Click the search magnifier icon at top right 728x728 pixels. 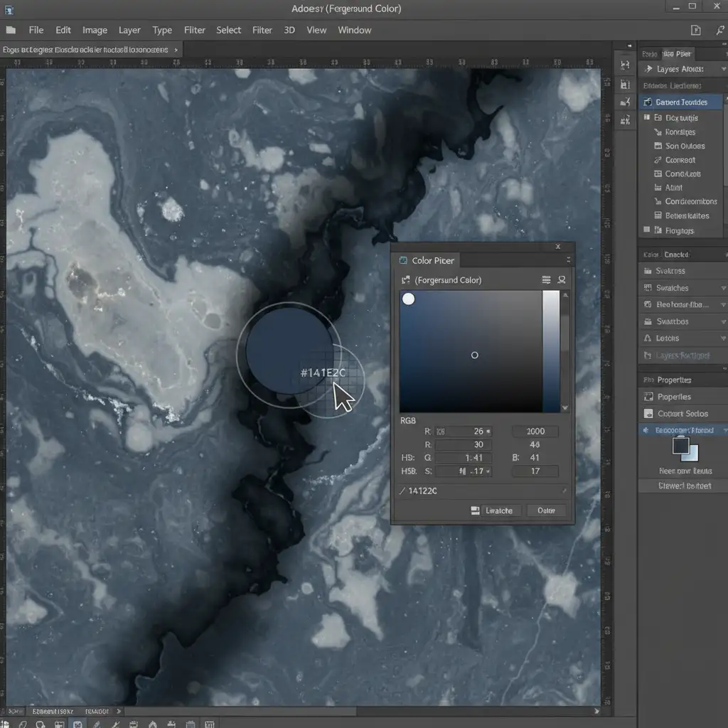[722, 30]
